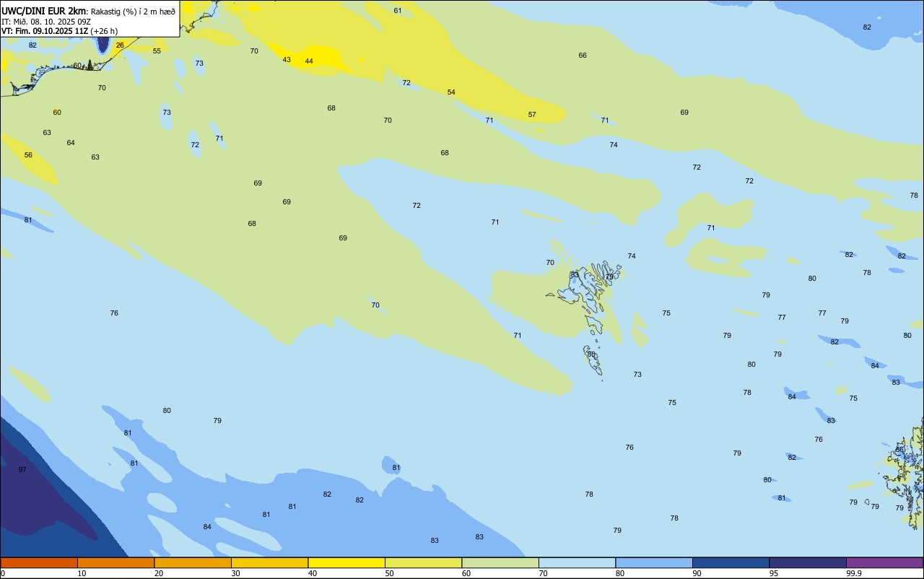Click the '99.9' legend tick label
This screenshot has height=579, width=924.
point(854,573)
